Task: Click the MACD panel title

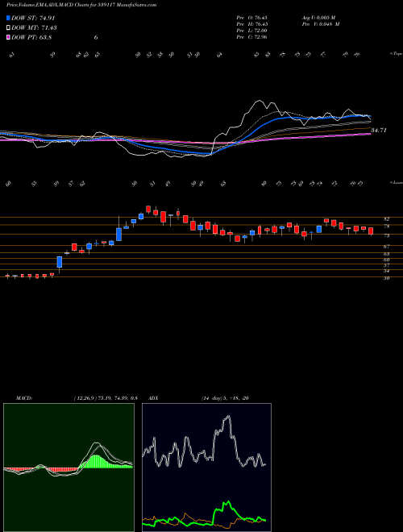Action: pos(24,398)
